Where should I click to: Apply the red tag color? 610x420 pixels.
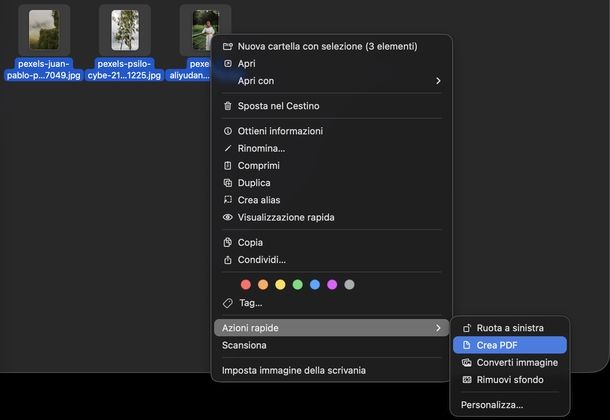(x=246, y=285)
